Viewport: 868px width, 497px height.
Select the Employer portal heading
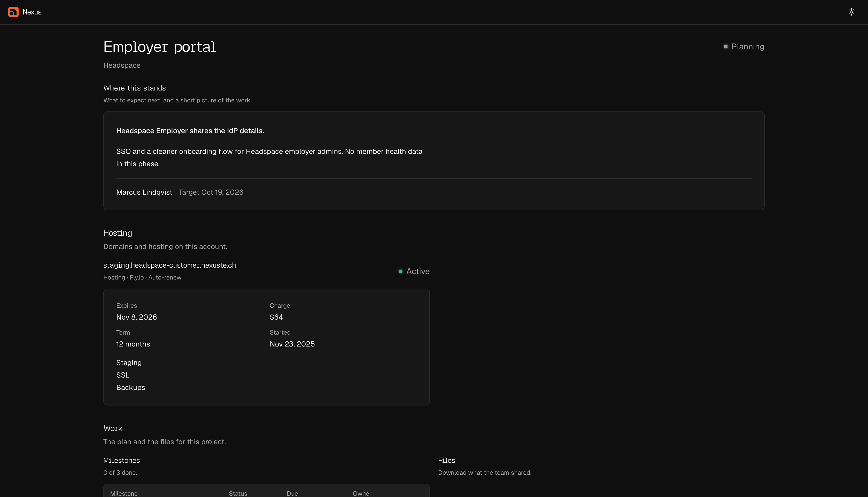[160, 47]
